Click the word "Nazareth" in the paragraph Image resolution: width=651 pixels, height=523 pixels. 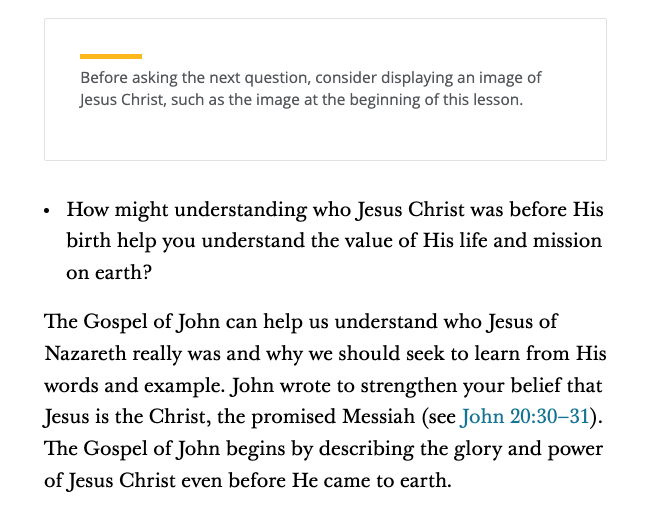(84, 354)
